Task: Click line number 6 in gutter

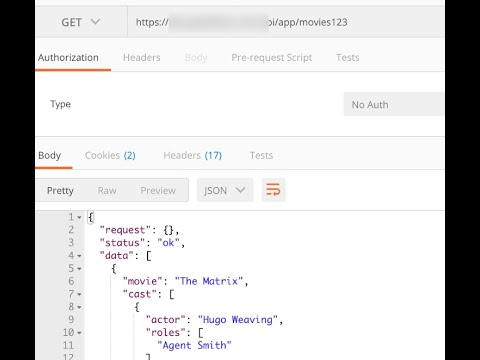Action: pos(71,281)
